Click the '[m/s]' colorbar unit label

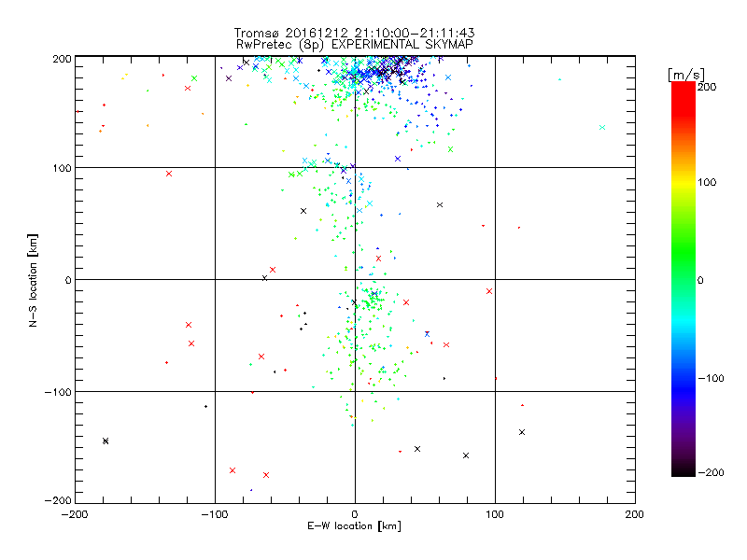(x=686, y=75)
